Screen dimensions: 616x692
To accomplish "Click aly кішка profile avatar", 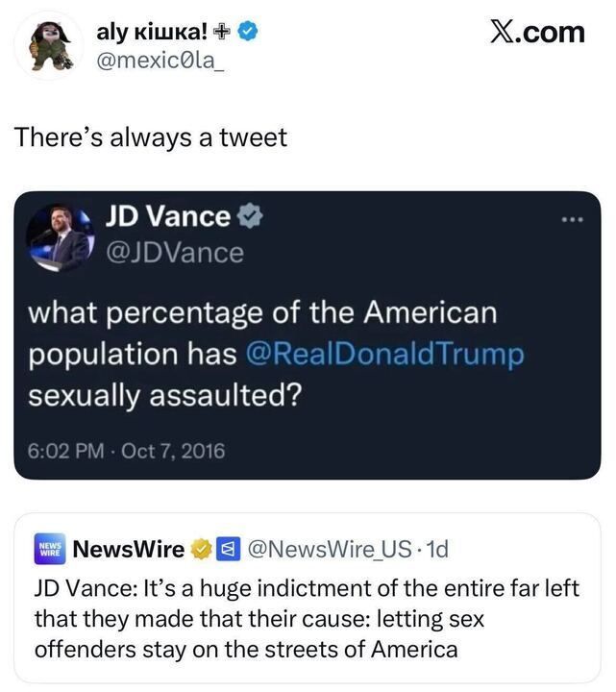I will click(50, 46).
